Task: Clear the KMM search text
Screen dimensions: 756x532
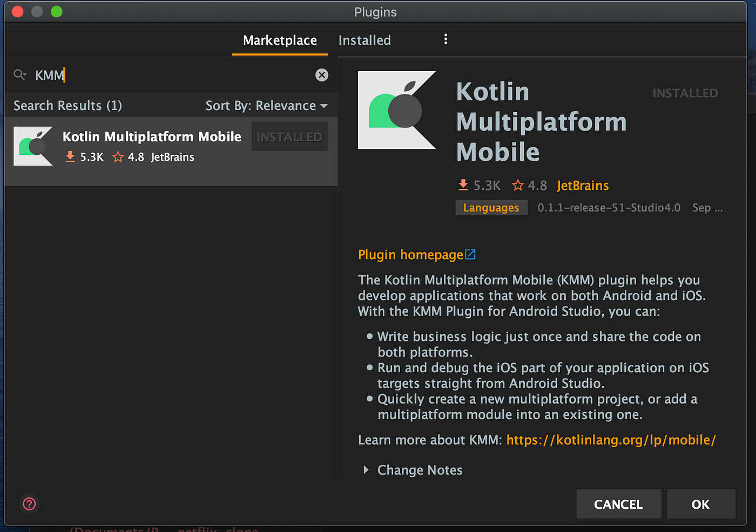Action: [x=322, y=75]
